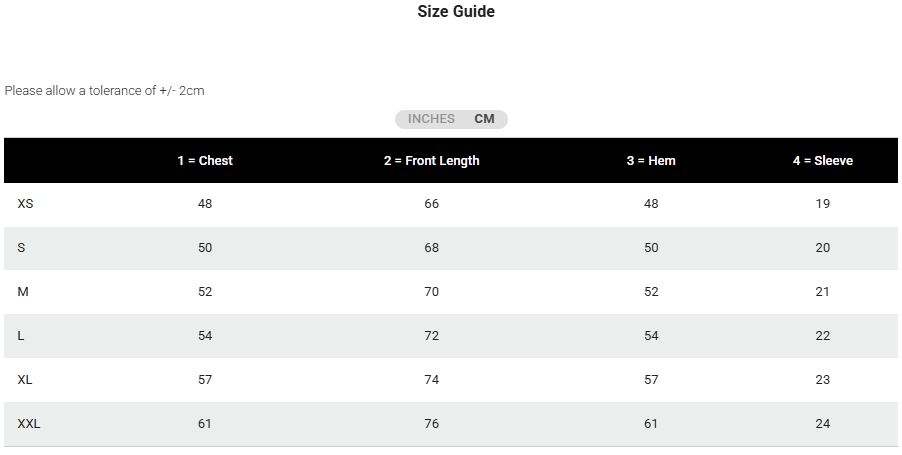Image resolution: width=902 pixels, height=455 pixels.
Task: Select the XXL size row label
Action: click(29, 424)
